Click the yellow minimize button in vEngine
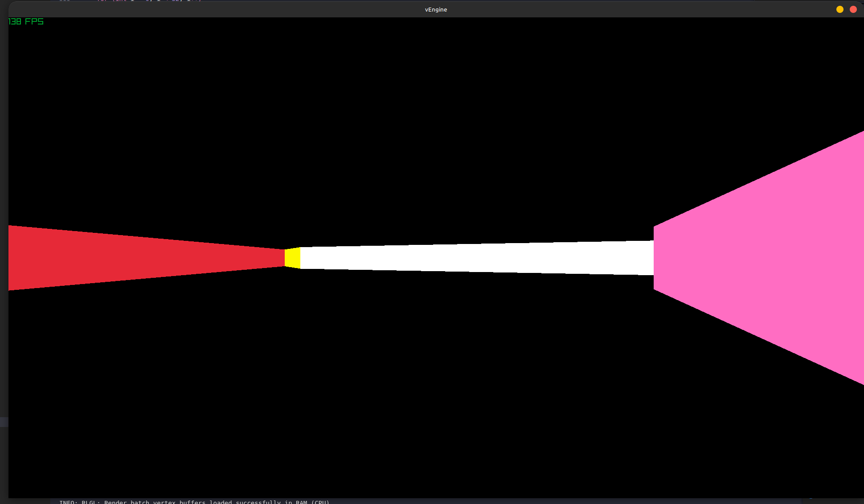 pyautogui.click(x=840, y=9)
